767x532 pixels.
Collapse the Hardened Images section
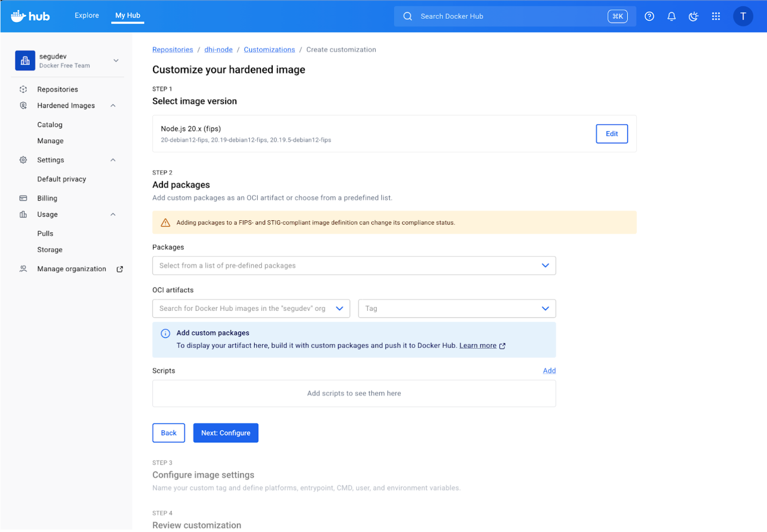pyautogui.click(x=113, y=106)
